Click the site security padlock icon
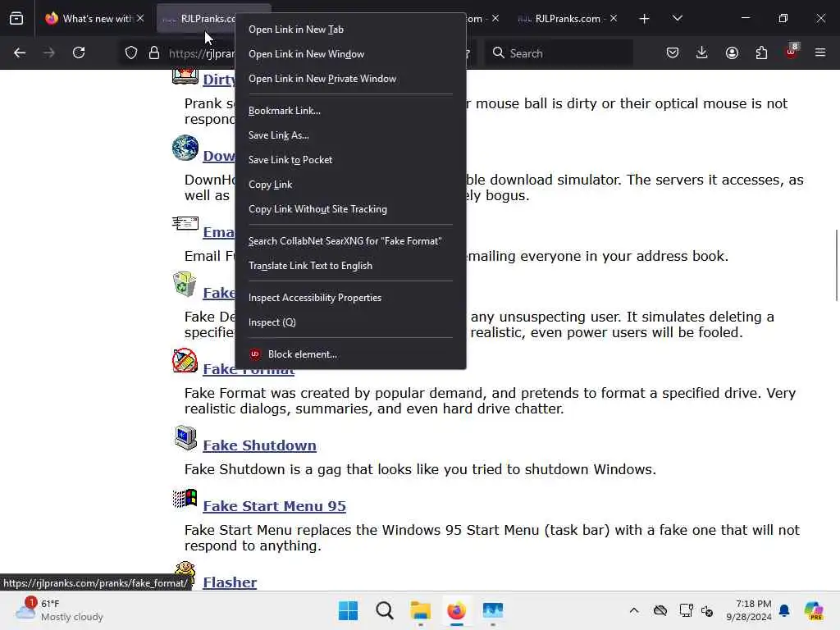This screenshot has height=630, width=840. [154, 52]
